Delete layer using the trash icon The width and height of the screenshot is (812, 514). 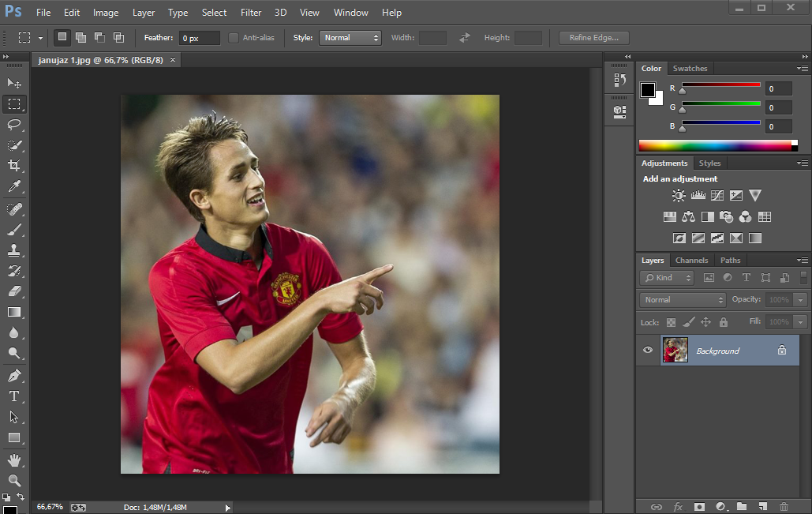coord(784,506)
